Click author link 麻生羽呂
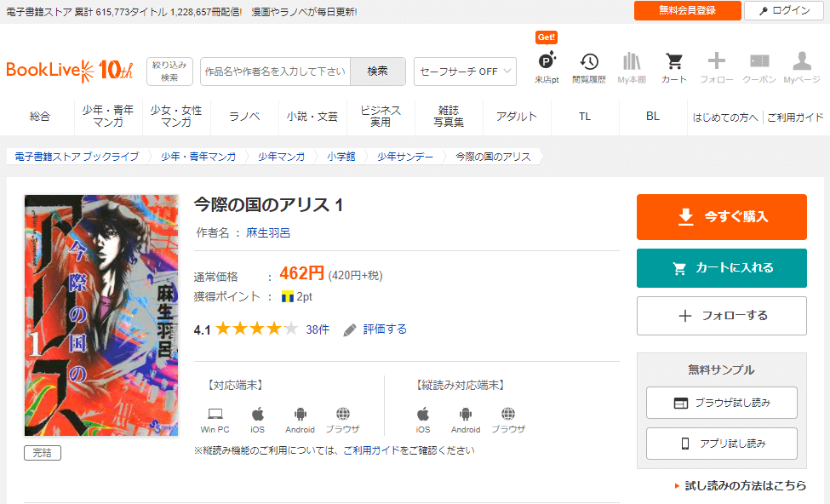Screen dimensions: 830x504 pos(268,232)
